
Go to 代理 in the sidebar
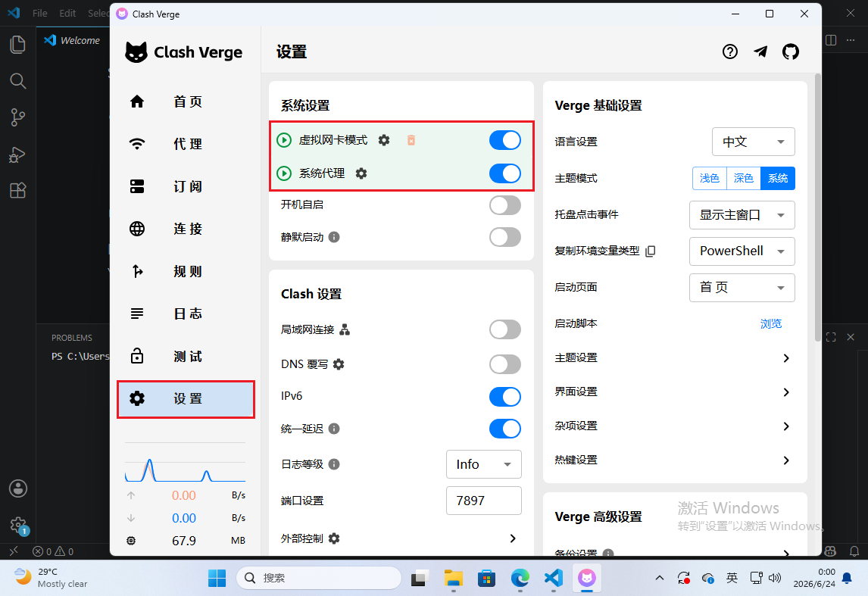(186, 144)
